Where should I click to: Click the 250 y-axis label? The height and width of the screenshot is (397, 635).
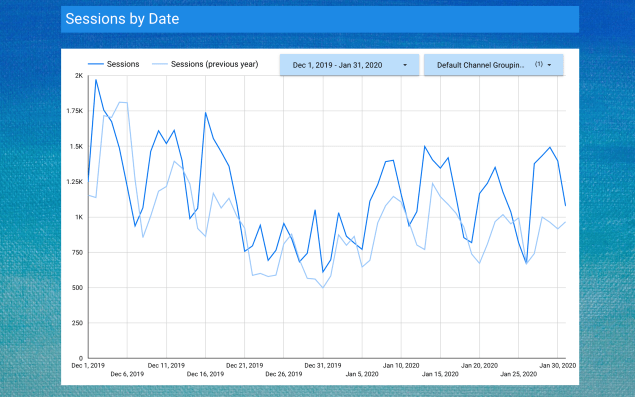[x=78, y=323]
